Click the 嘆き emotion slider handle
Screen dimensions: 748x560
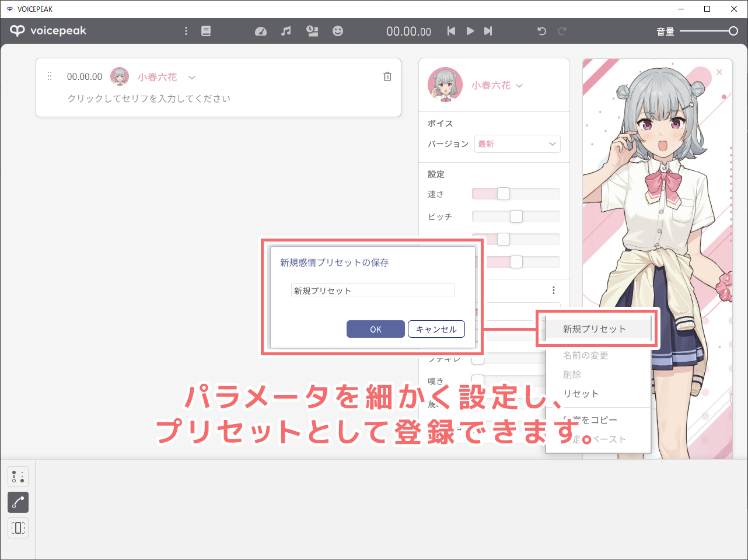click(478, 380)
